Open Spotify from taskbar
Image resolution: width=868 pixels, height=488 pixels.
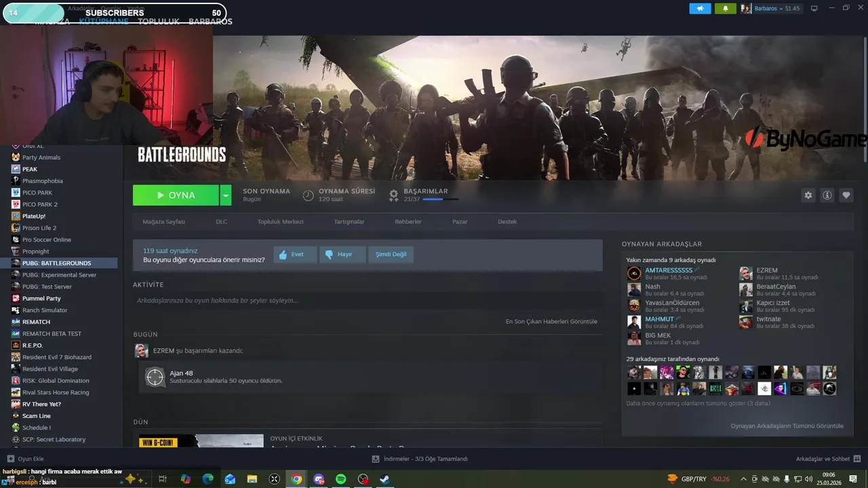(341, 479)
